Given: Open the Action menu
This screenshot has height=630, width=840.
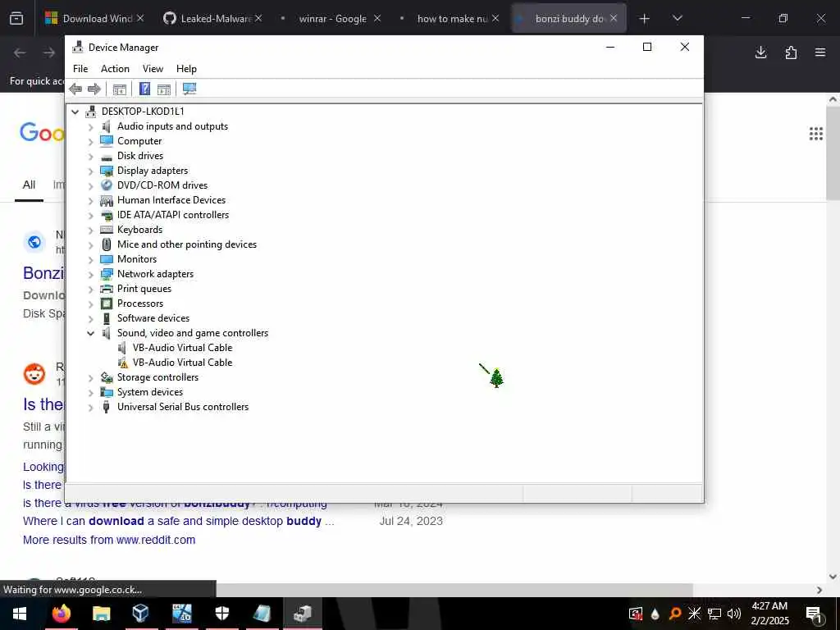Looking at the screenshot, I should (115, 69).
